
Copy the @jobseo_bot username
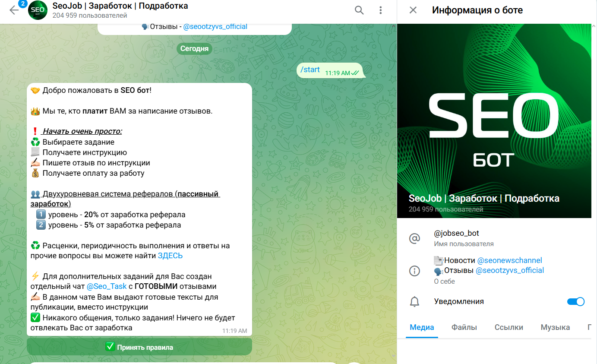tap(456, 233)
